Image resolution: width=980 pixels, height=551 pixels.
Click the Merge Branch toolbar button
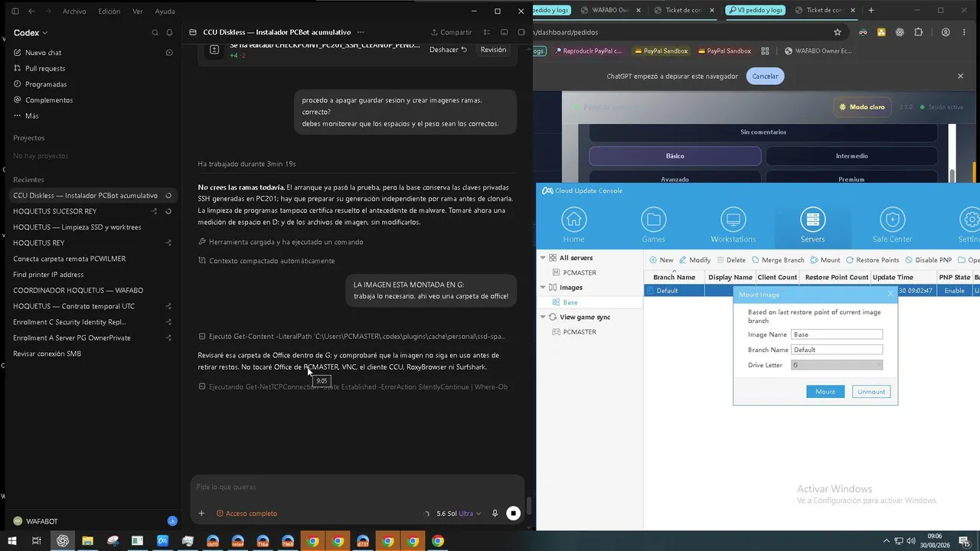pos(778,260)
